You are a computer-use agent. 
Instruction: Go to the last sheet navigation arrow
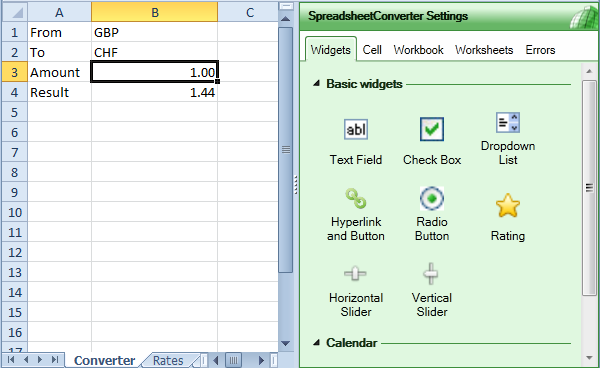coord(55,360)
